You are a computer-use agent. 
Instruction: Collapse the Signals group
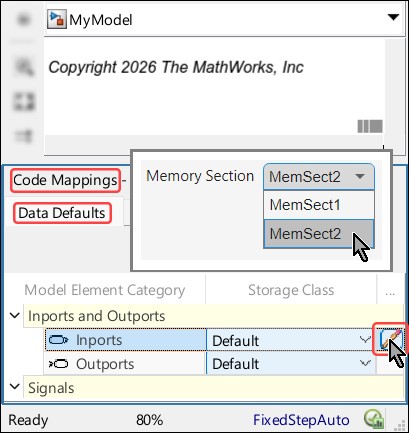[x=15, y=387]
